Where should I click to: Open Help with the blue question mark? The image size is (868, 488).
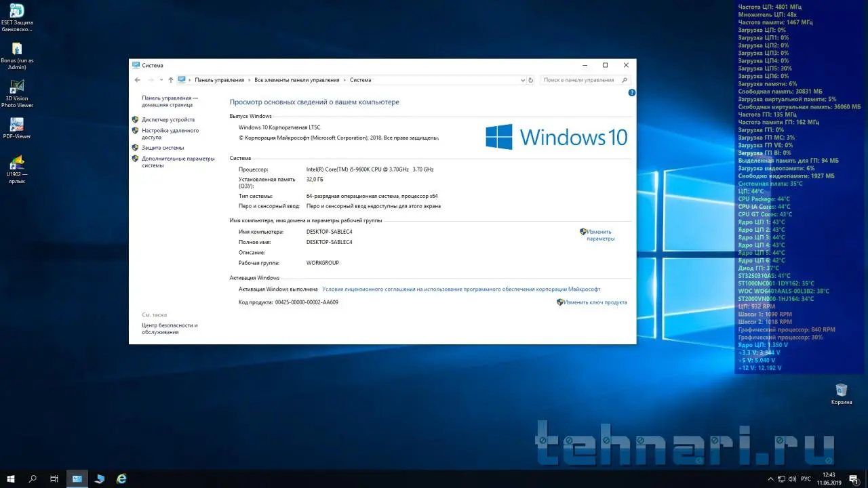coord(631,92)
